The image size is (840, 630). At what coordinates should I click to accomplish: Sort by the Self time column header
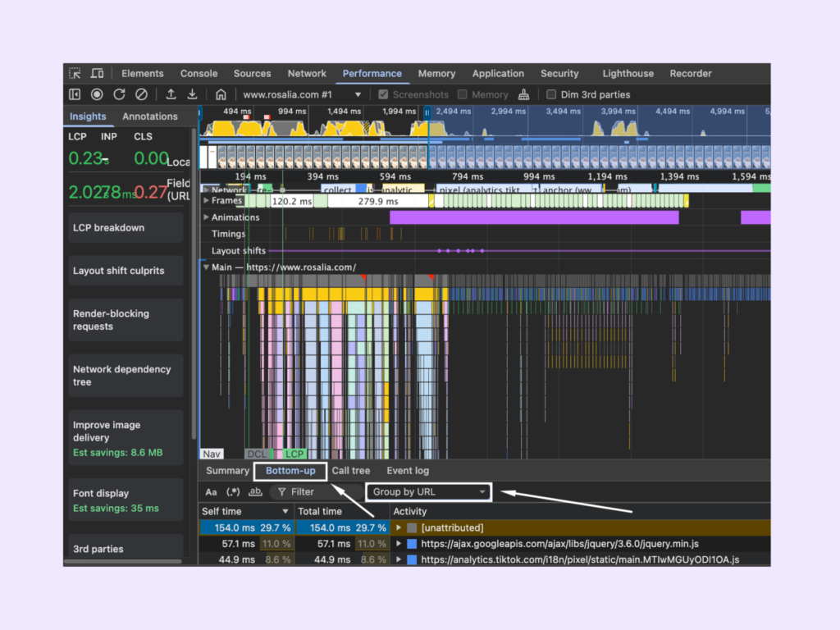click(246, 511)
